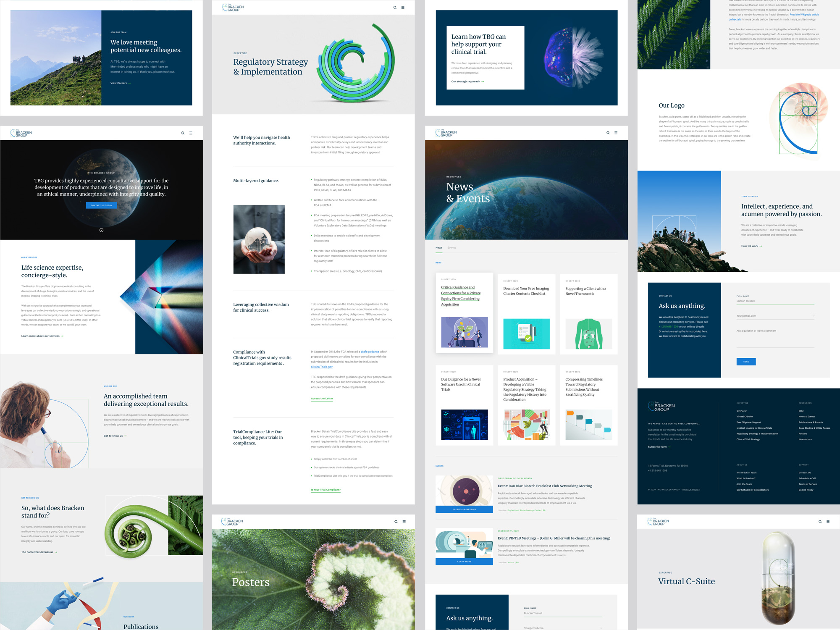
Task: Click the Send button in contact form
Action: click(x=746, y=362)
